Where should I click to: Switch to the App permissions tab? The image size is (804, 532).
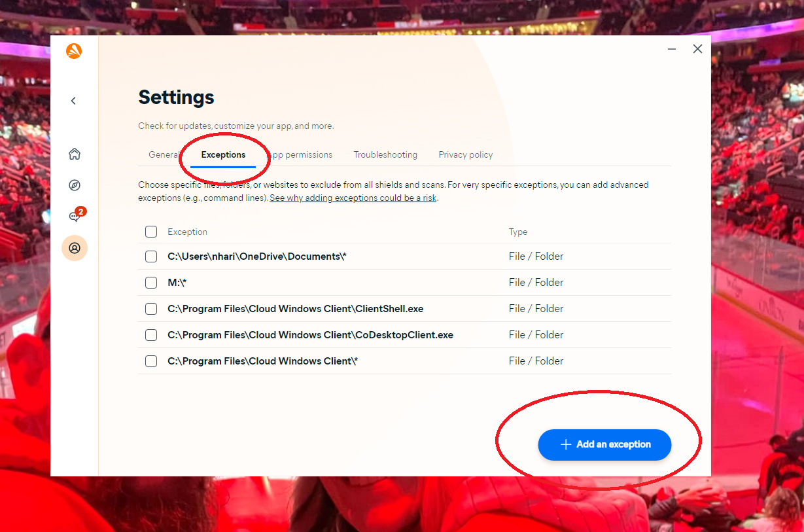pyautogui.click(x=300, y=155)
